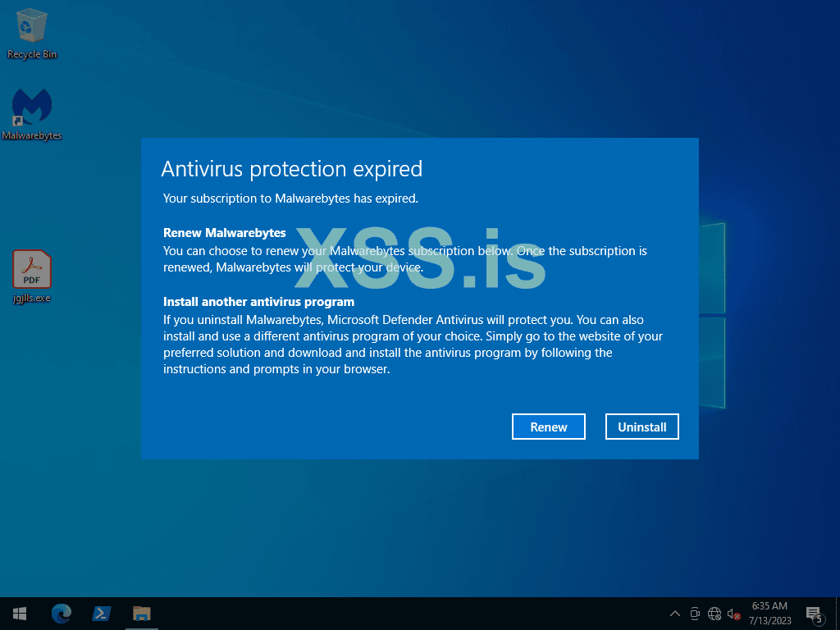Screen dimensions: 840x630
Task: Click the muted volume tray icon
Action: (x=733, y=614)
